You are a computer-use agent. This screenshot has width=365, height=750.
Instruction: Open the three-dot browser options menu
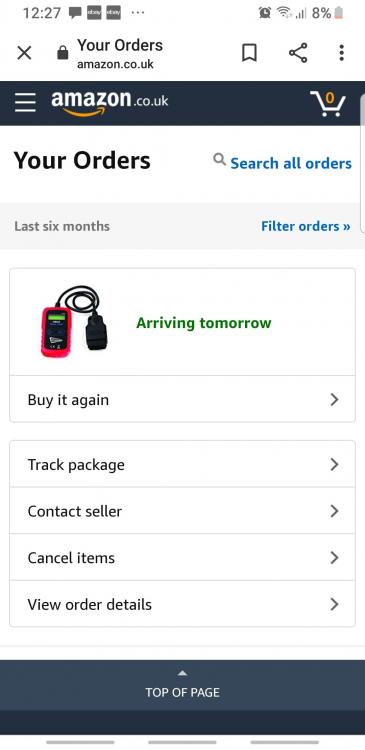tap(341, 53)
